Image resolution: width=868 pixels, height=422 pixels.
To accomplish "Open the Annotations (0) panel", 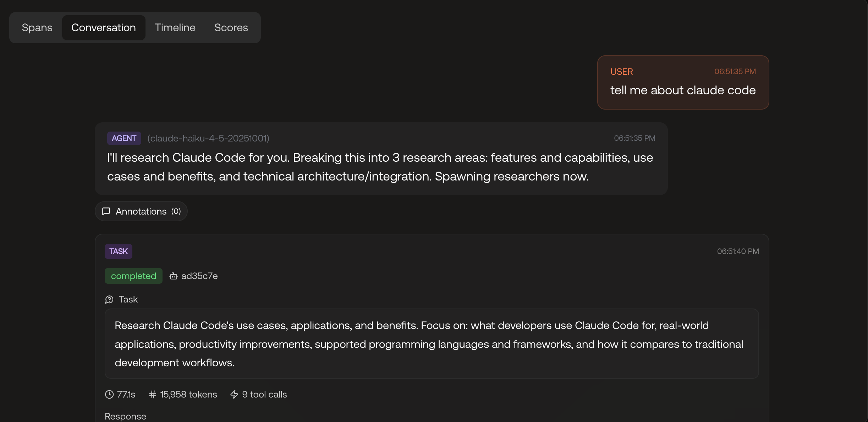I will (141, 211).
